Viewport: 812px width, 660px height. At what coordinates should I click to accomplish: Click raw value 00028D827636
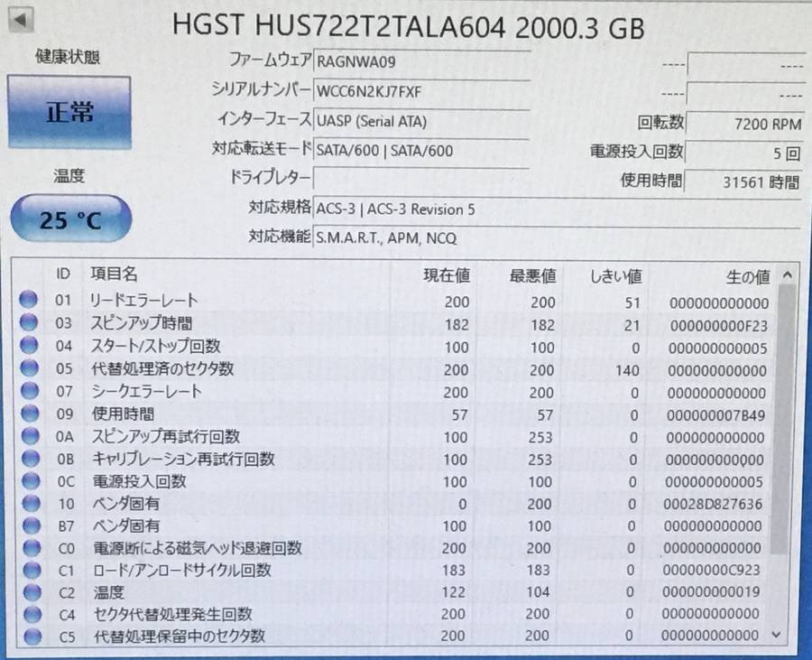713,504
